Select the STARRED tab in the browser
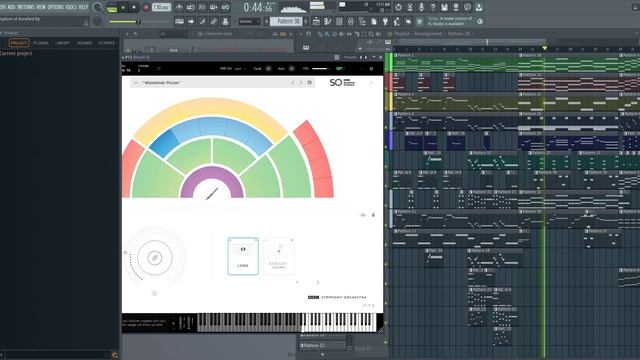 [107, 43]
